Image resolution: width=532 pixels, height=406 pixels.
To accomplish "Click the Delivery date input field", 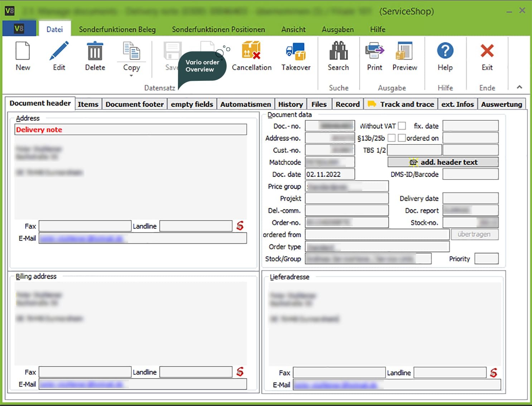I will [x=470, y=199].
